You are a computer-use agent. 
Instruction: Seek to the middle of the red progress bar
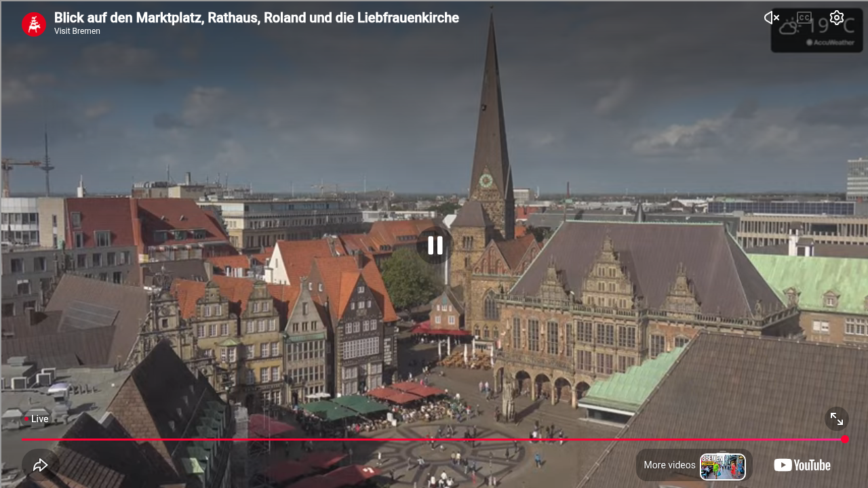[x=433, y=439]
